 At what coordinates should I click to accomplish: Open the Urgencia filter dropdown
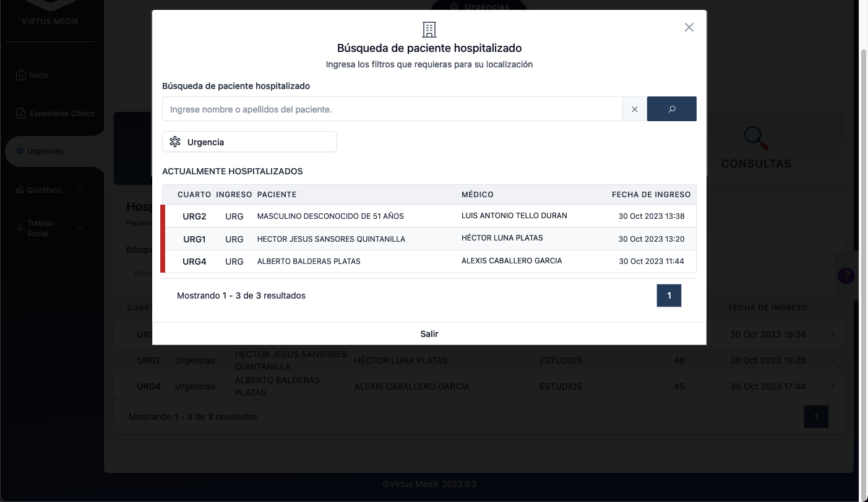click(x=249, y=142)
